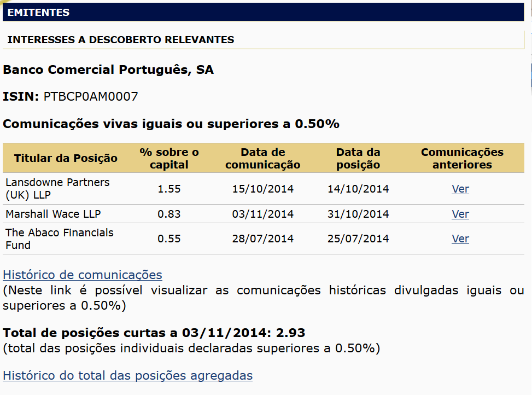Open the Histórico de comunicações link
The height and width of the screenshot is (395, 532).
click(83, 275)
